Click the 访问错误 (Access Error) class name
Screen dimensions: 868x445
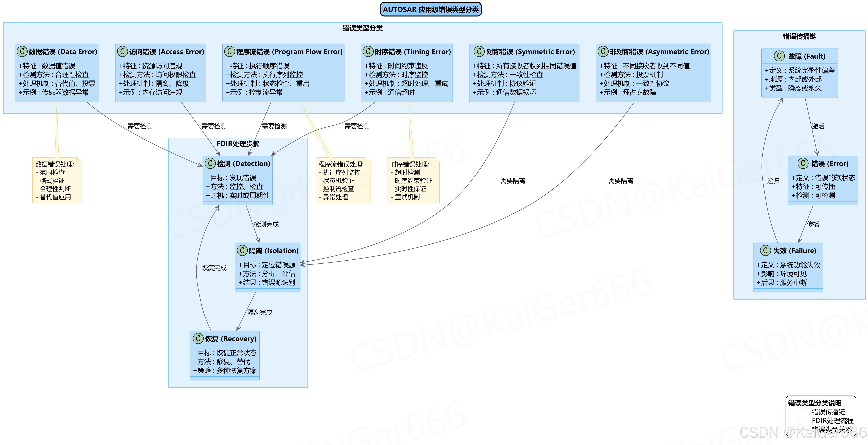point(167,52)
